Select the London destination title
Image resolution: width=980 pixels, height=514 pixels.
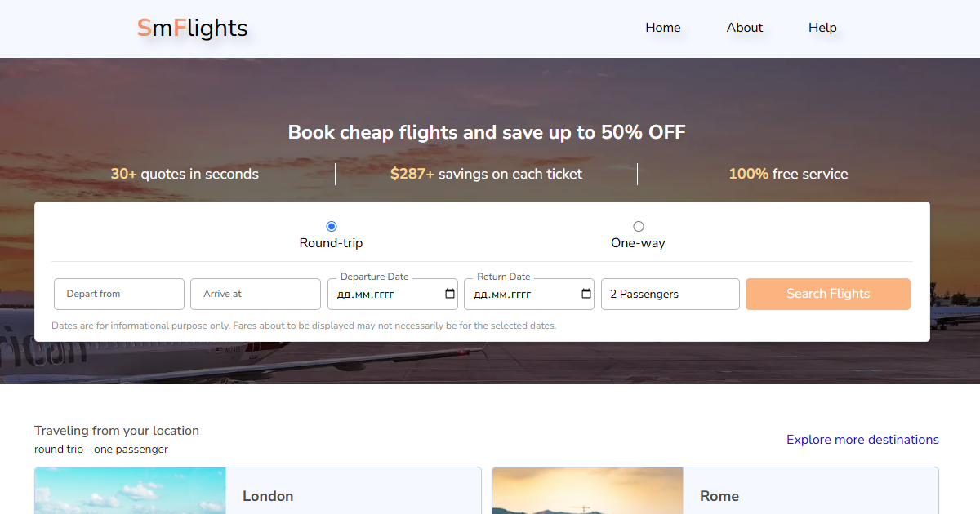tap(268, 496)
